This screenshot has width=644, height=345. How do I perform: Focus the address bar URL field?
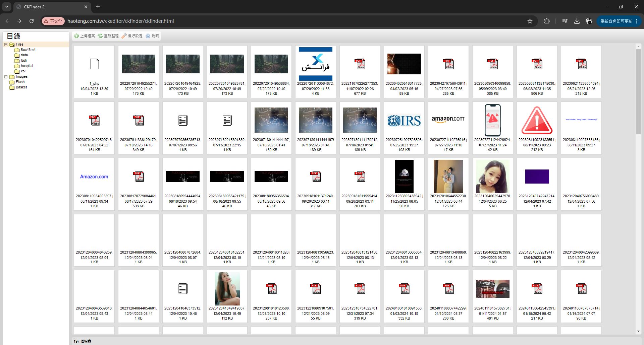pos(288,21)
